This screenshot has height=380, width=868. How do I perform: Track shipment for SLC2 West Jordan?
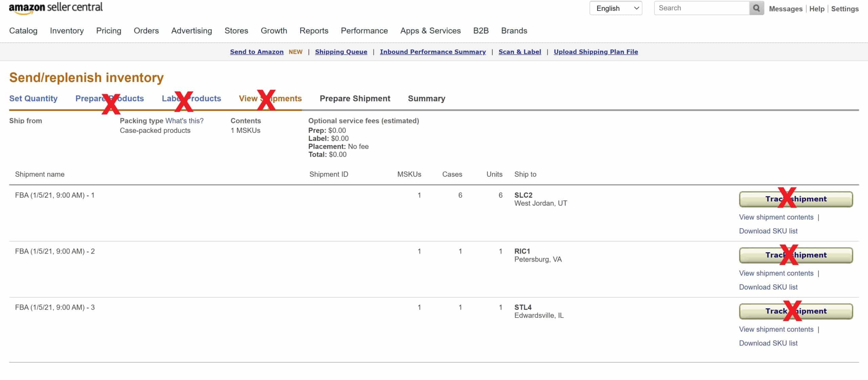tap(796, 199)
